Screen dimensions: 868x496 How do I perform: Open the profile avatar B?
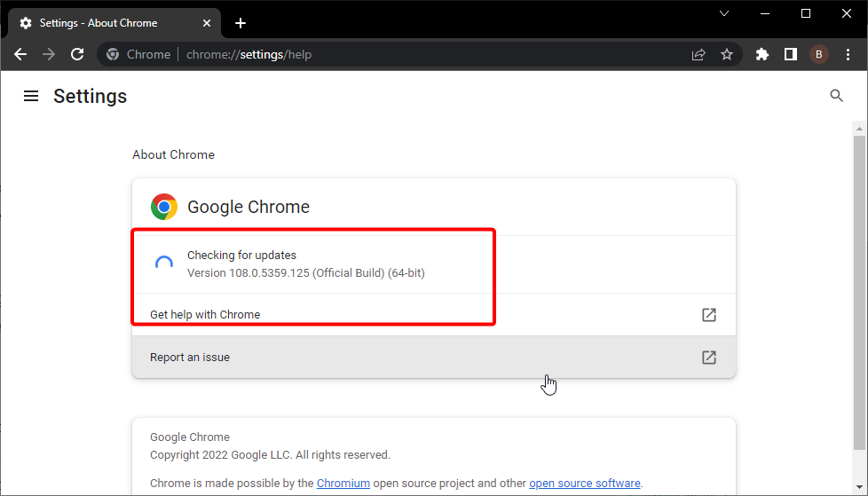(818, 54)
